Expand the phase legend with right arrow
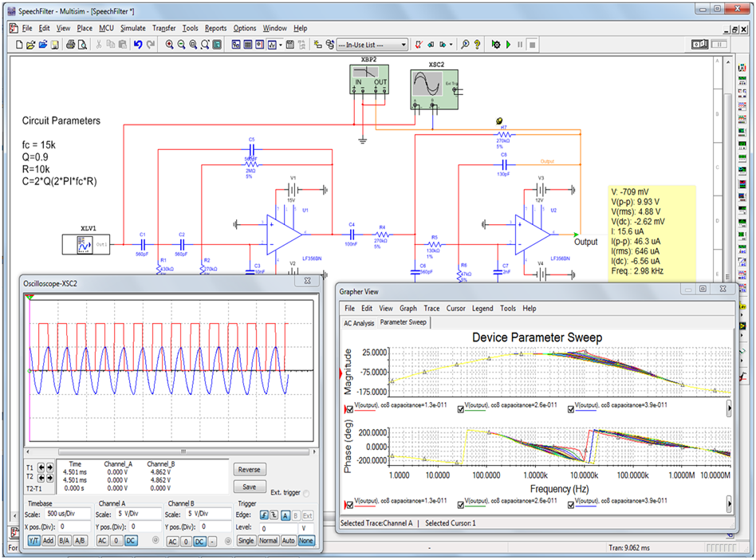 pos(729,505)
